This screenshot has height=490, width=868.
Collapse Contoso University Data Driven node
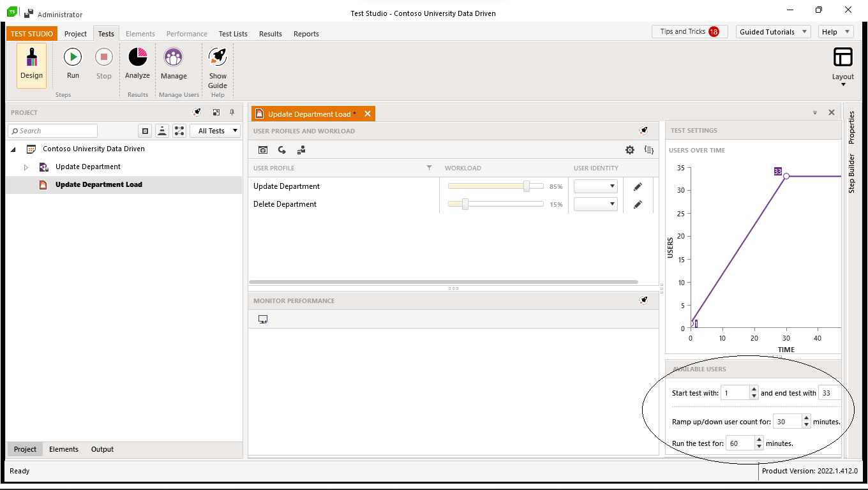[x=13, y=149]
